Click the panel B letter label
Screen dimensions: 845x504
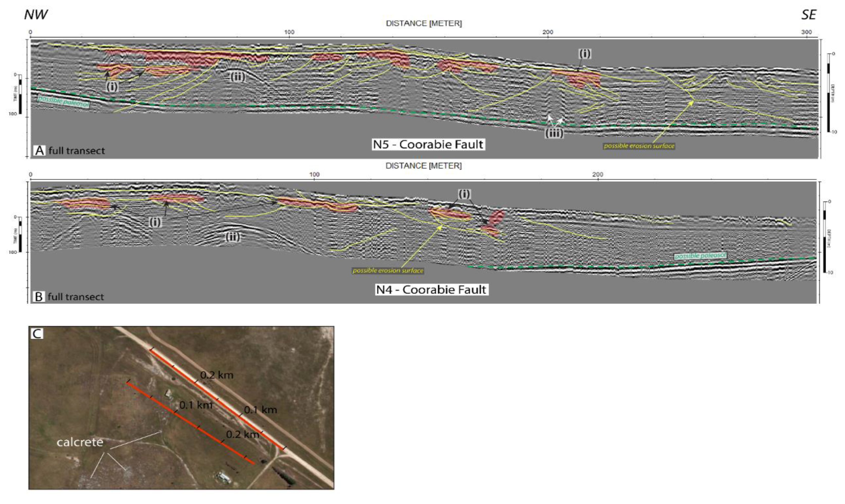pyautogui.click(x=39, y=297)
